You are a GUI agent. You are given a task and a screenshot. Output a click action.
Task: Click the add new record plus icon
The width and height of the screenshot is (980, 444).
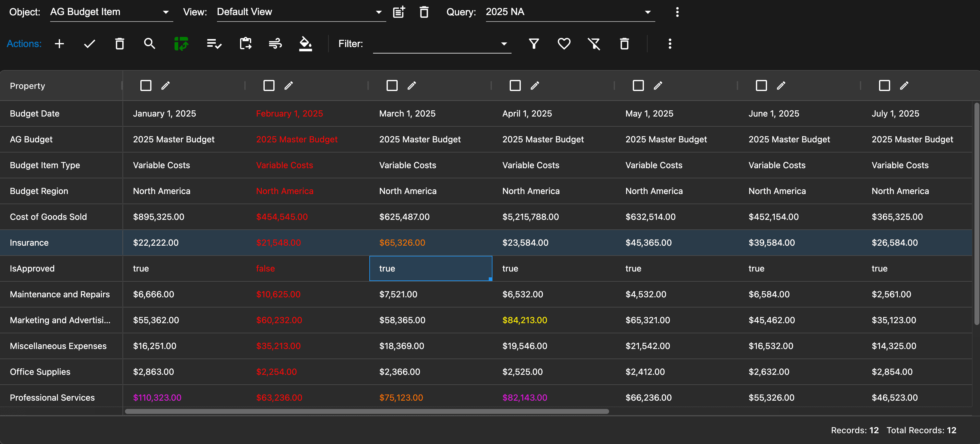click(59, 44)
